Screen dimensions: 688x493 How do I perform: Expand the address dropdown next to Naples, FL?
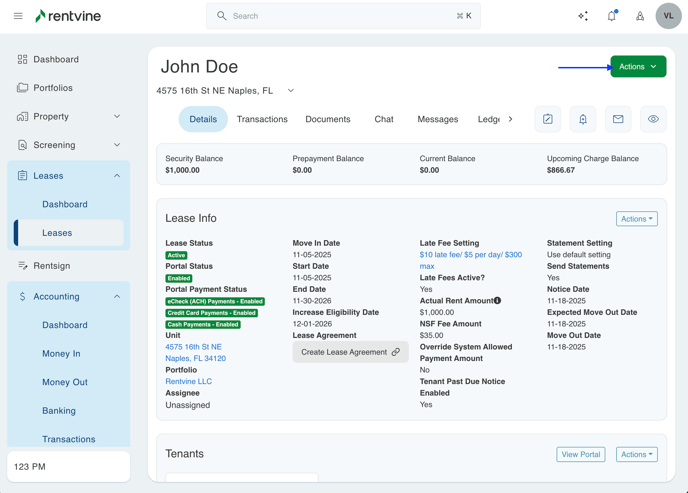pyautogui.click(x=291, y=91)
